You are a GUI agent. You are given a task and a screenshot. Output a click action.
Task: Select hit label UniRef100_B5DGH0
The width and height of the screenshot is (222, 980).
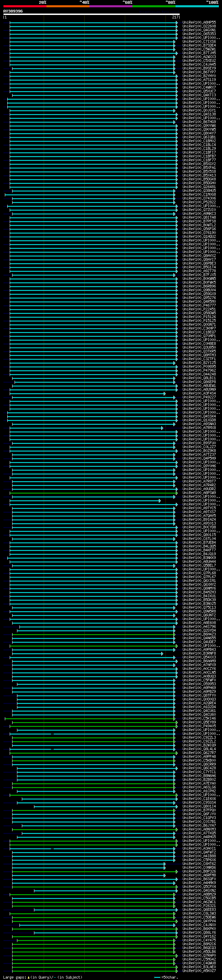click(x=199, y=183)
